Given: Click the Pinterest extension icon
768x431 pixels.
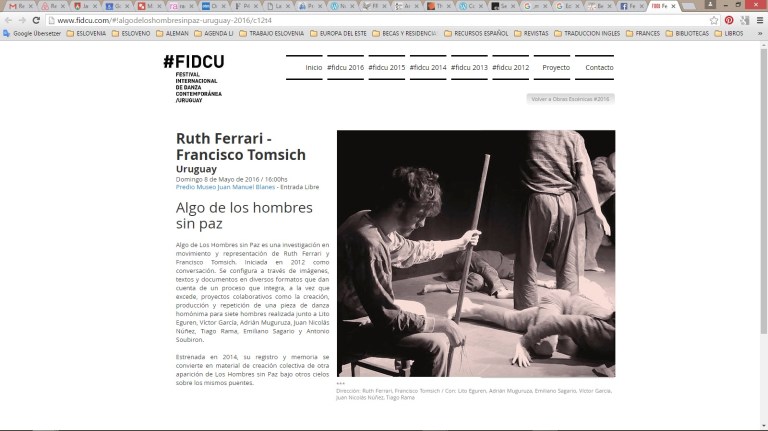Looking at the screenshot, I should pos(729,20).
